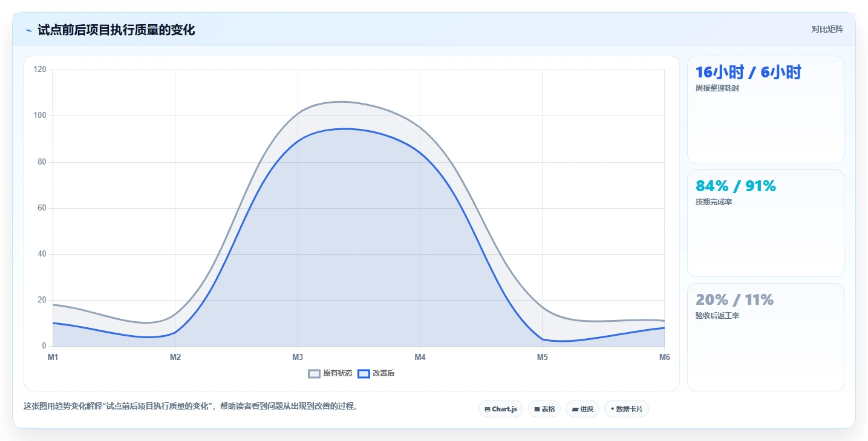Click the 周报整理耗时 label

(x=717, y=88)
